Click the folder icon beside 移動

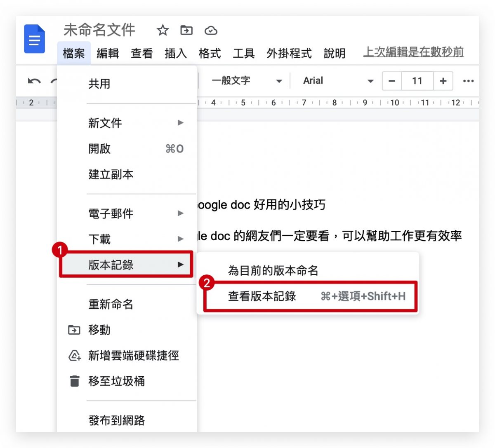(x=74, y=330)
